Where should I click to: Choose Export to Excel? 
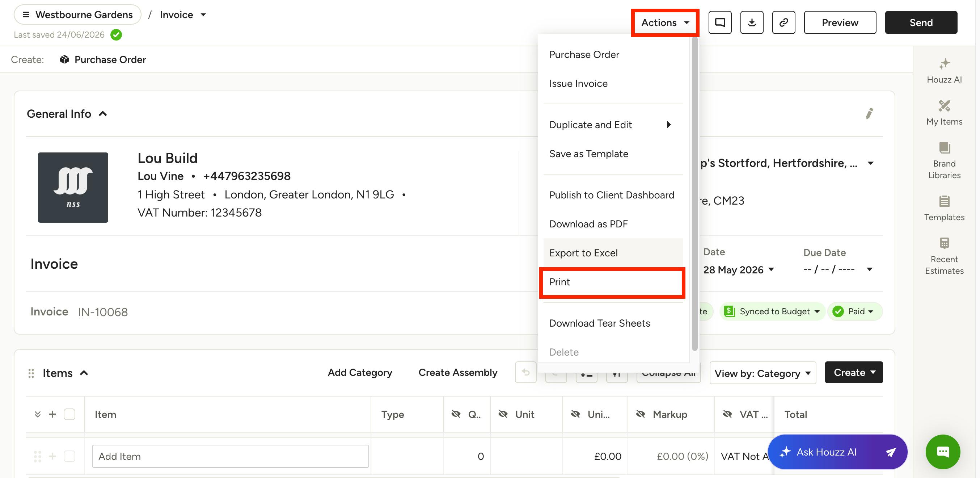click(x=613, y=253)
